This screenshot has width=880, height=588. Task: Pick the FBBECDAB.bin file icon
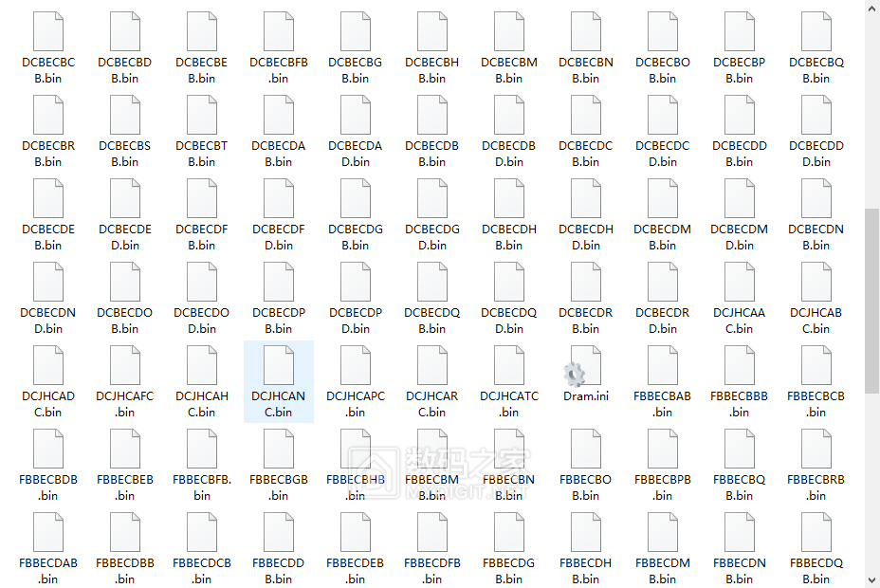pos(48,534)
